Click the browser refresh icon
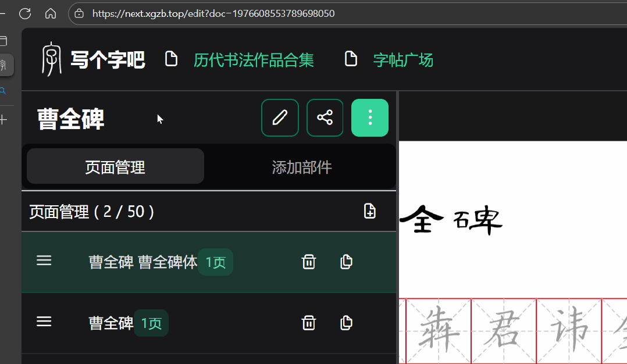Viewport: 627px width, 364px height. point(24,13)
